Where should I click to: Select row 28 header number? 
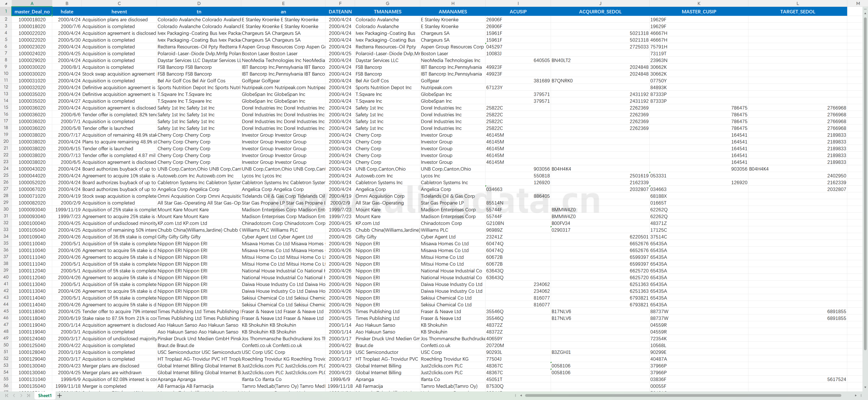point(6,196)
